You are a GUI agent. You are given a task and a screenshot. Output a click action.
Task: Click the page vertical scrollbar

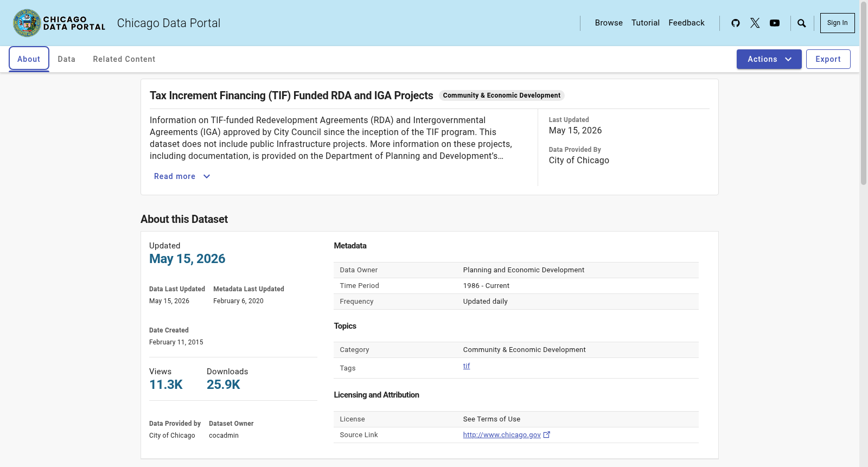[864, 233]
